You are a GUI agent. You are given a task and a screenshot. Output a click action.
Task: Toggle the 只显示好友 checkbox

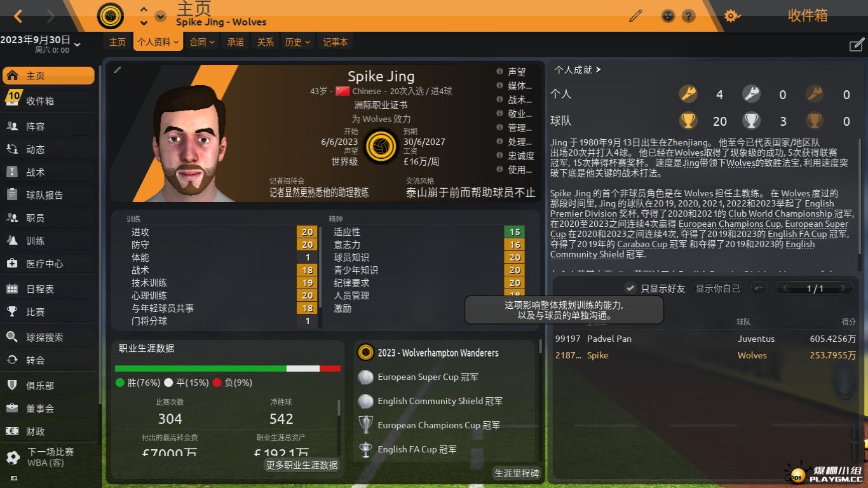(630, 288)
